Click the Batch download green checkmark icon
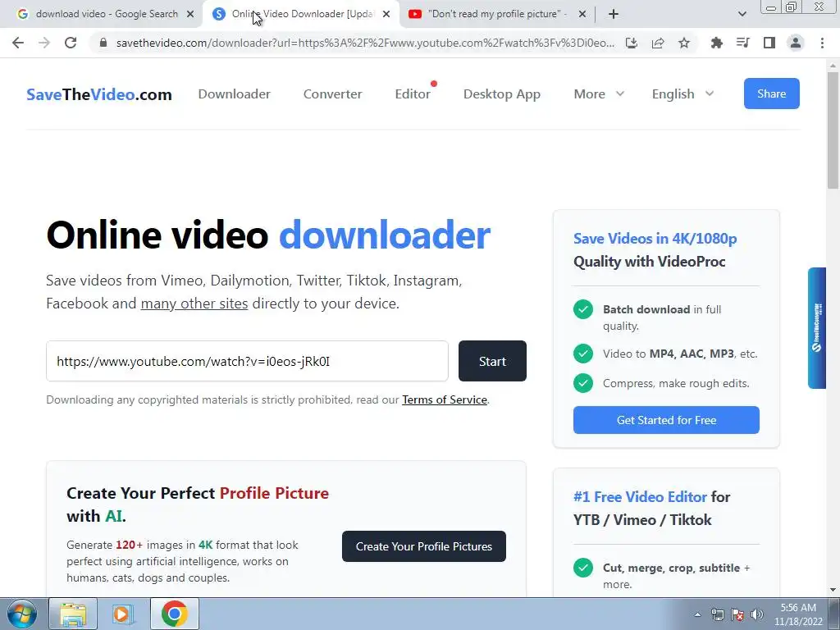The width and height of the screenshot is (840, 630). tap(583, 309)
